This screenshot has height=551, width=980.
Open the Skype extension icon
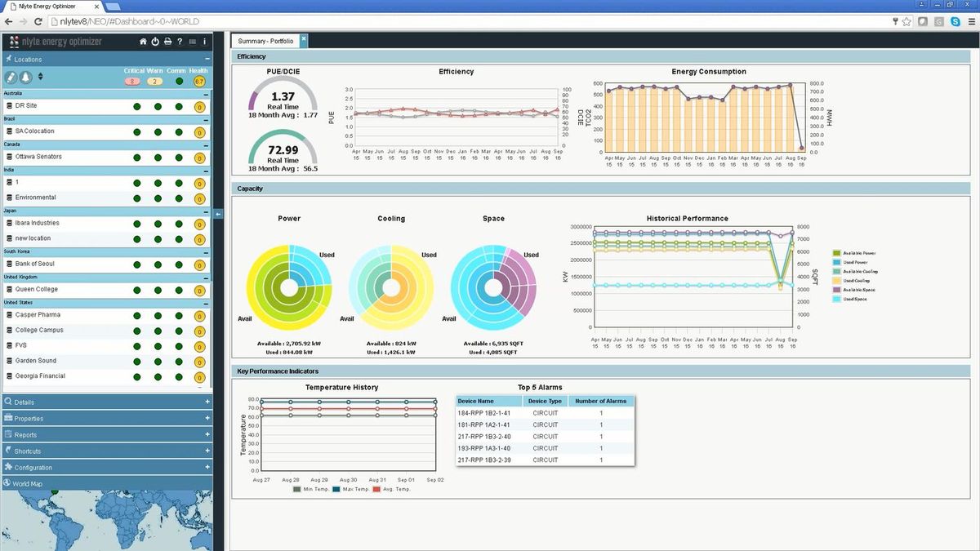coord(954,21)
